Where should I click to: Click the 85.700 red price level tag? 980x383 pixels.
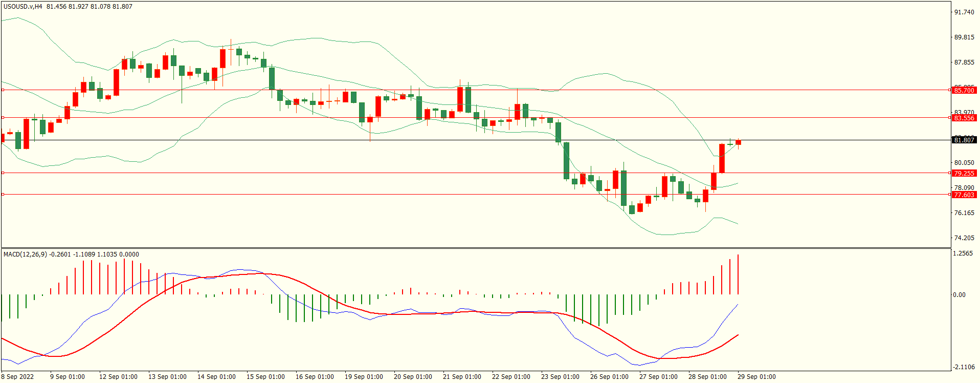pos(964,90)
